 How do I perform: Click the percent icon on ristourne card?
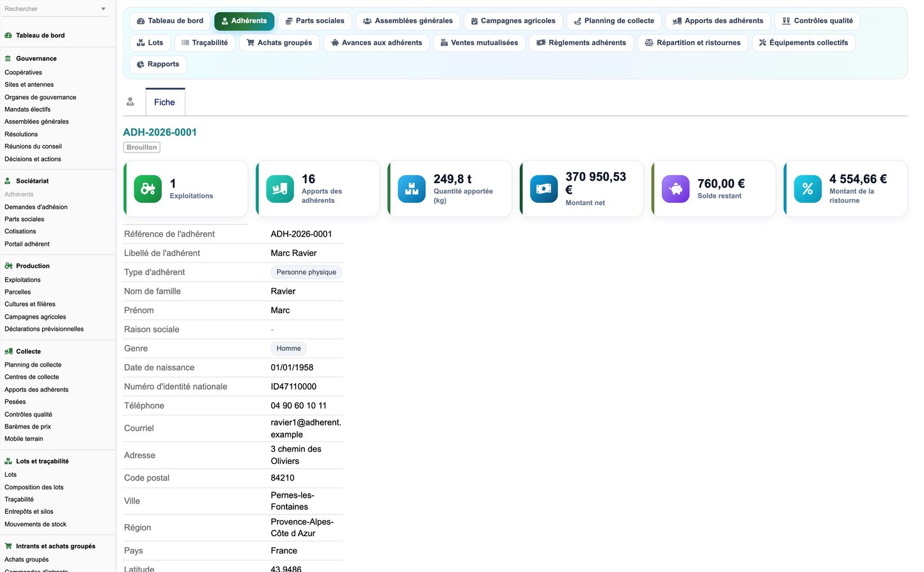pyautogui.click(x=808, y=189)
